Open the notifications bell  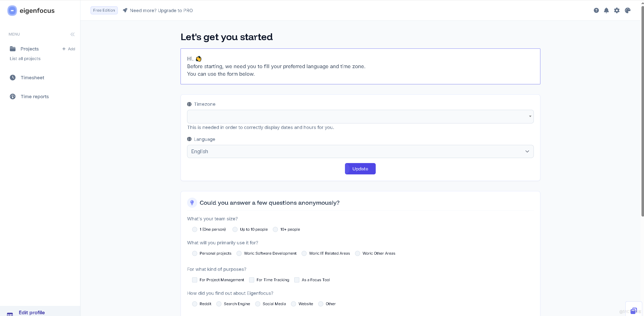tap(606, 10)
